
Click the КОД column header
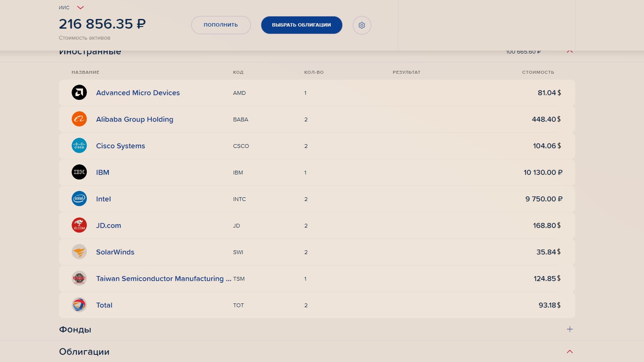[x=238, y=72]
